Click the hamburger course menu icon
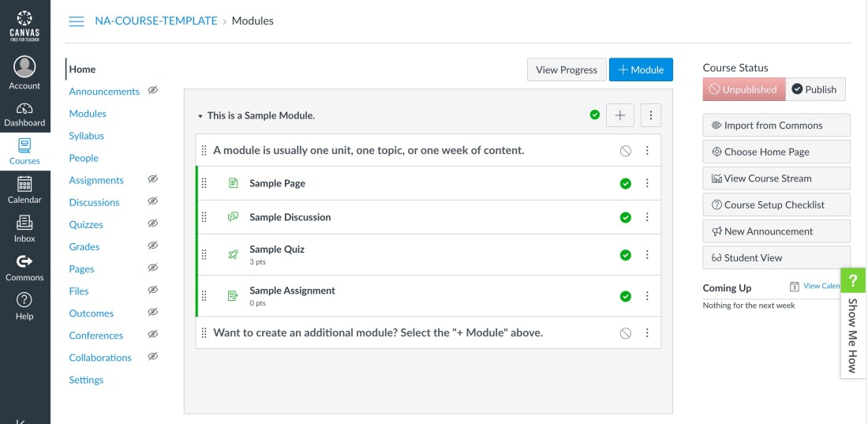The width and height of the screenshot is (868, 424). click(x=77, y=21)
